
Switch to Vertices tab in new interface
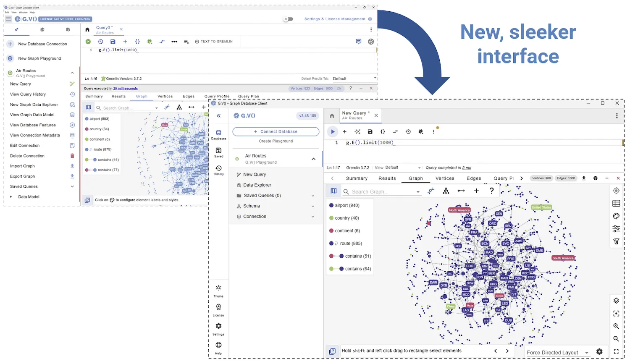pyautogui.click(x=445, y=178)
